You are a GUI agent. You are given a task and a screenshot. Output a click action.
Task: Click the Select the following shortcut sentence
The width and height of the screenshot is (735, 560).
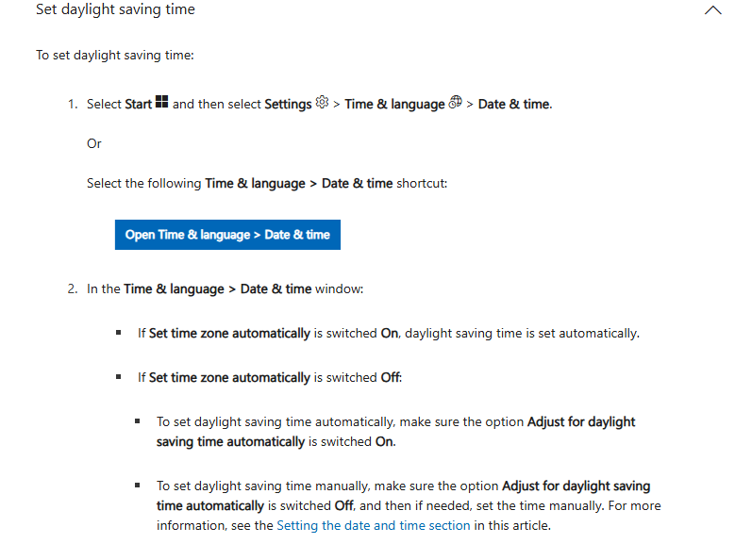pyautogui.click(x=267, y=183)
